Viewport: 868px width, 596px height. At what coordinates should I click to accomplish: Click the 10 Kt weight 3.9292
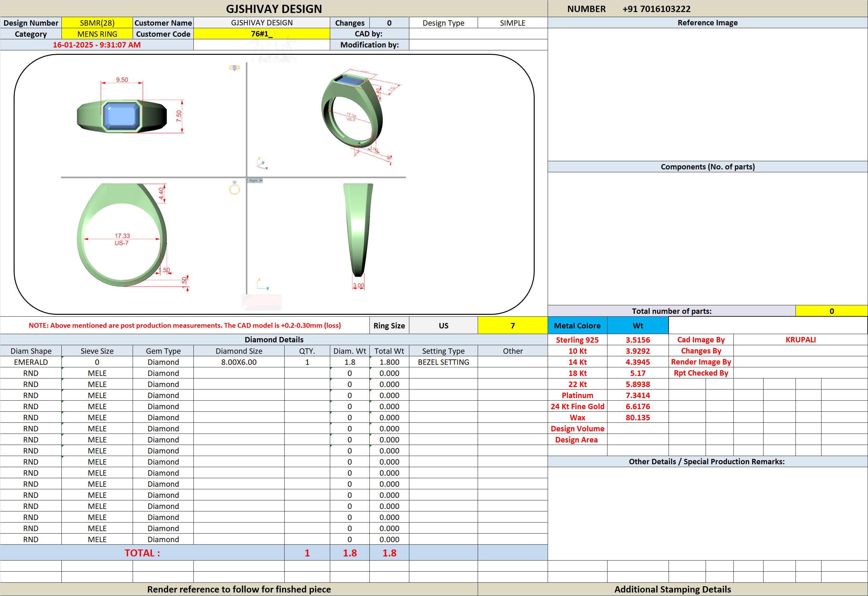pos(638,351)
